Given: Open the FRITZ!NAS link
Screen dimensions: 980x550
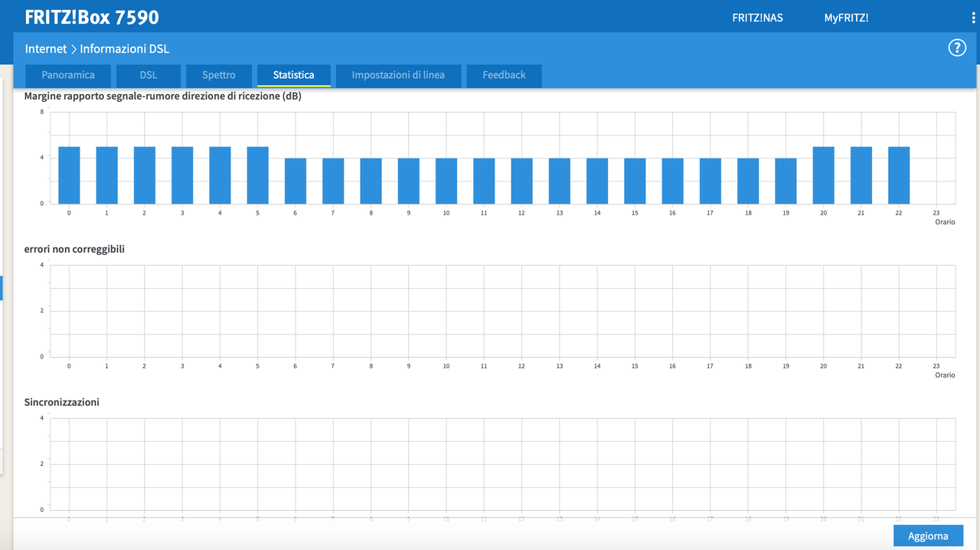Looking at the screenshot, I should [x=757, y=18].
